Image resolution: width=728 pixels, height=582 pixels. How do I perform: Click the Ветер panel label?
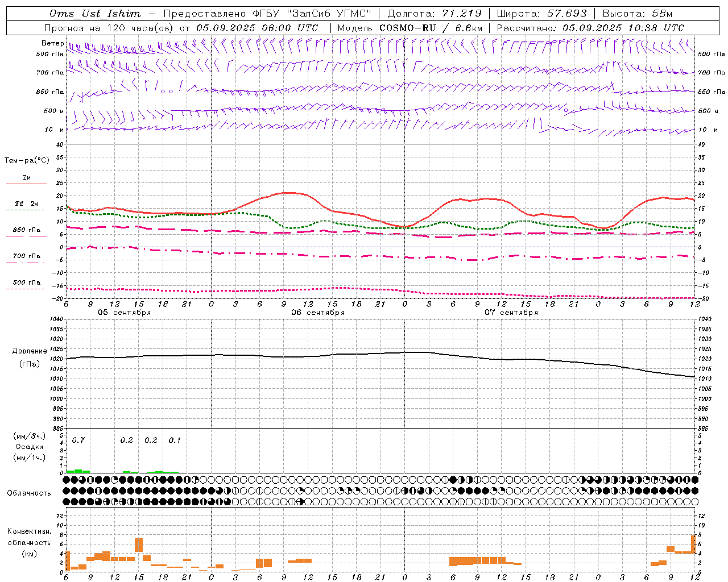(52, 43)
